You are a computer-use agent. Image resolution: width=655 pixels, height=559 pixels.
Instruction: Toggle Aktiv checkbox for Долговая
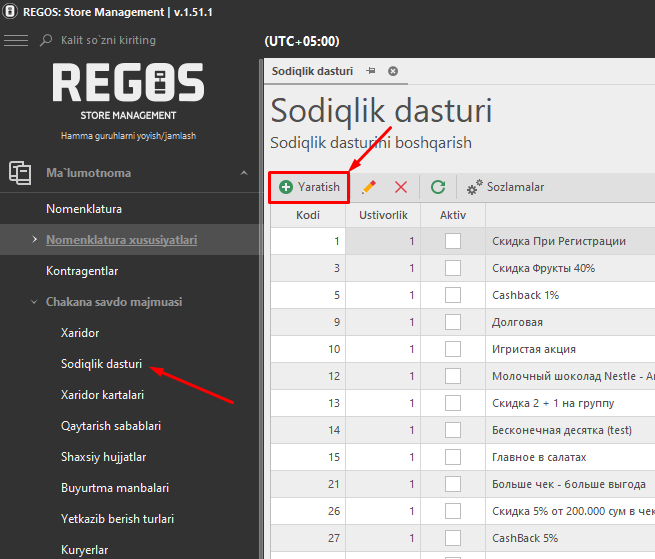[453, 322]
